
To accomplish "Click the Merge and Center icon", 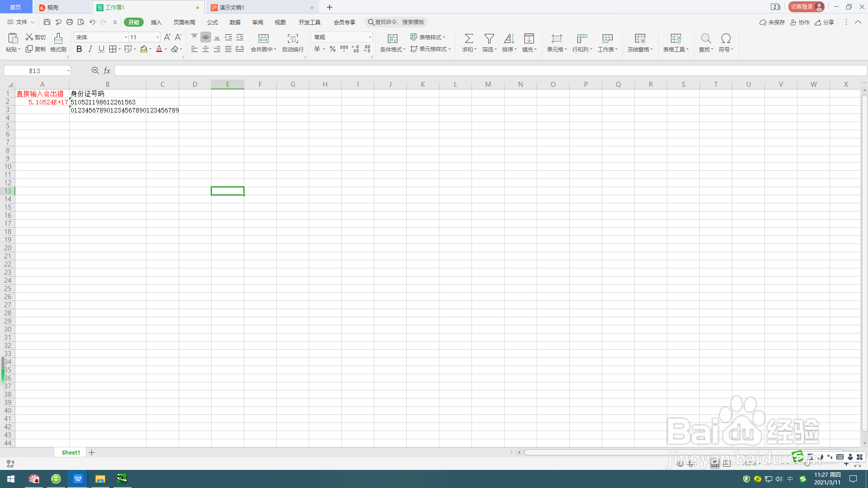I will [x=263, y=39].
